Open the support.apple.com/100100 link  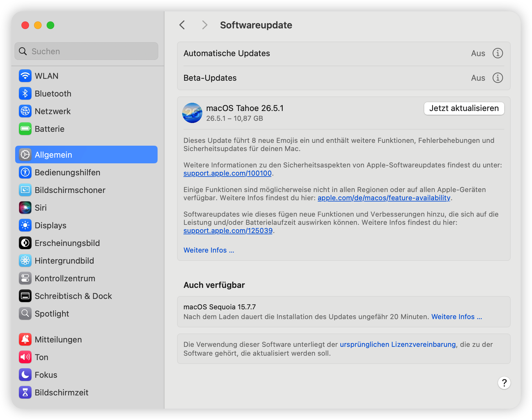pyautogui.click(x=228, y=173)
